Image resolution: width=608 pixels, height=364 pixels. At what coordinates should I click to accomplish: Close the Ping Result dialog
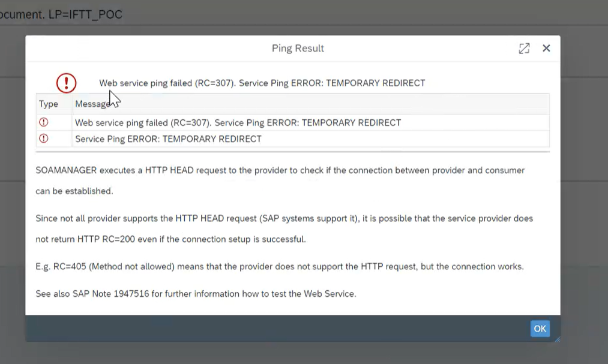546,49
